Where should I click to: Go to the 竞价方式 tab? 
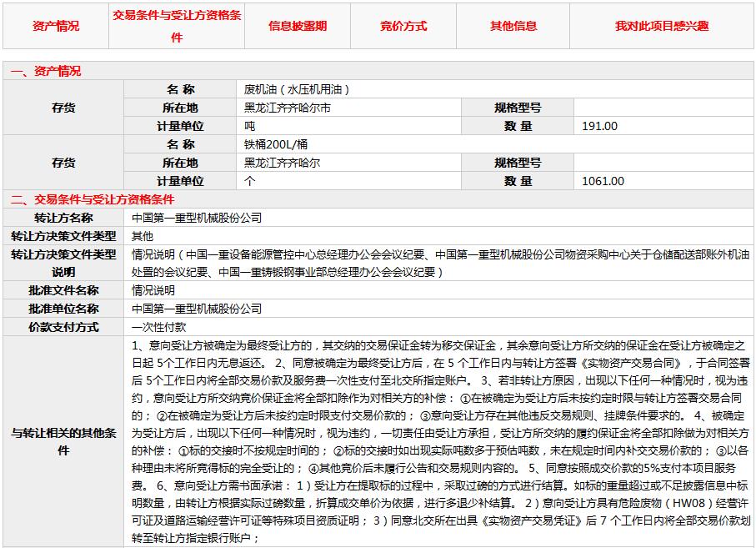(x=403, y=26)
